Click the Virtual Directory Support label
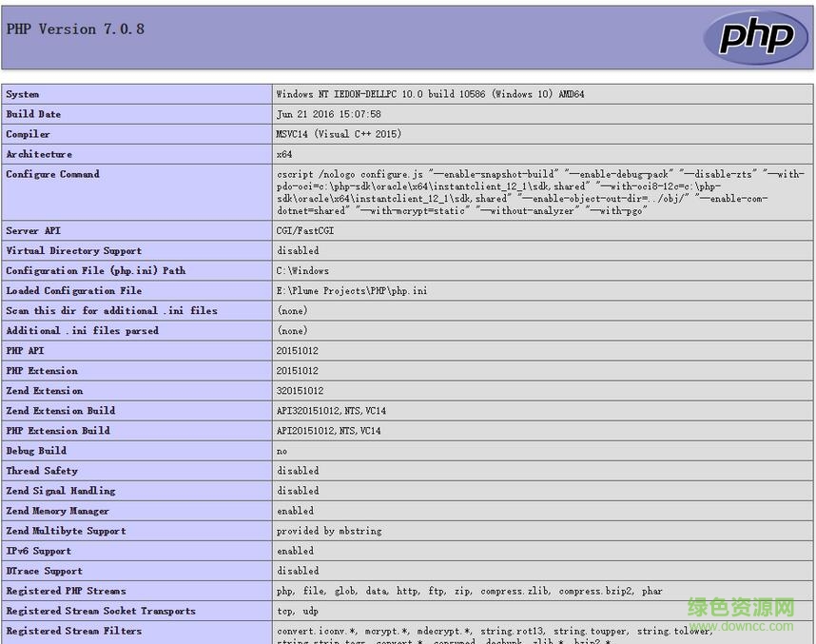The image size is (816, 644). click(73, 251)
